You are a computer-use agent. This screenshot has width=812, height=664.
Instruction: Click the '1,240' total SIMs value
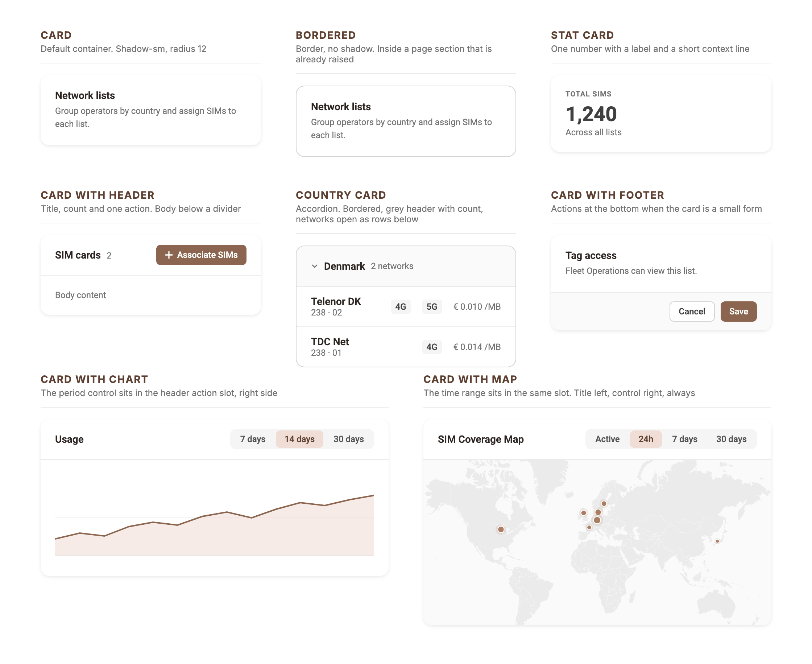591,114
